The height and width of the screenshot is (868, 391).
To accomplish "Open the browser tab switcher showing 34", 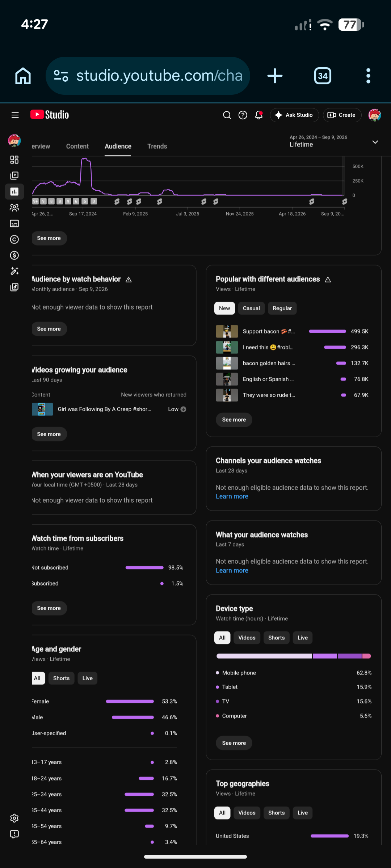I will 323,76.
